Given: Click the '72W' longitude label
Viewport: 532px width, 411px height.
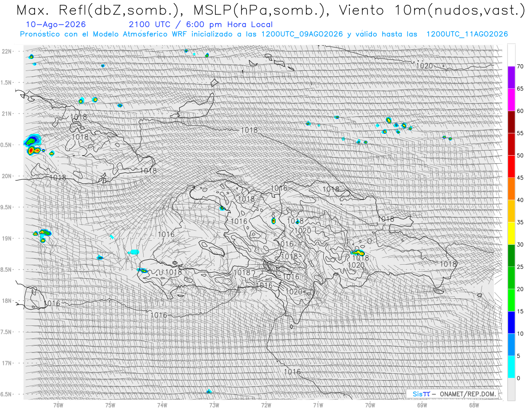Looking at the screenshot, I should pos(266,405).
